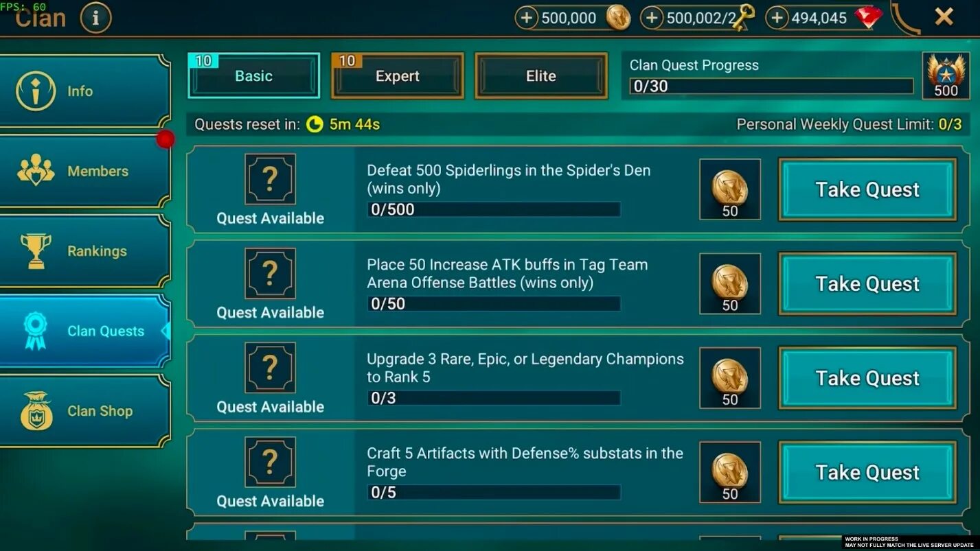The height and width of the screenshot is (551, 980).
Task: Click the coin reward of Tag Team quest
Action: coord(730,283)
